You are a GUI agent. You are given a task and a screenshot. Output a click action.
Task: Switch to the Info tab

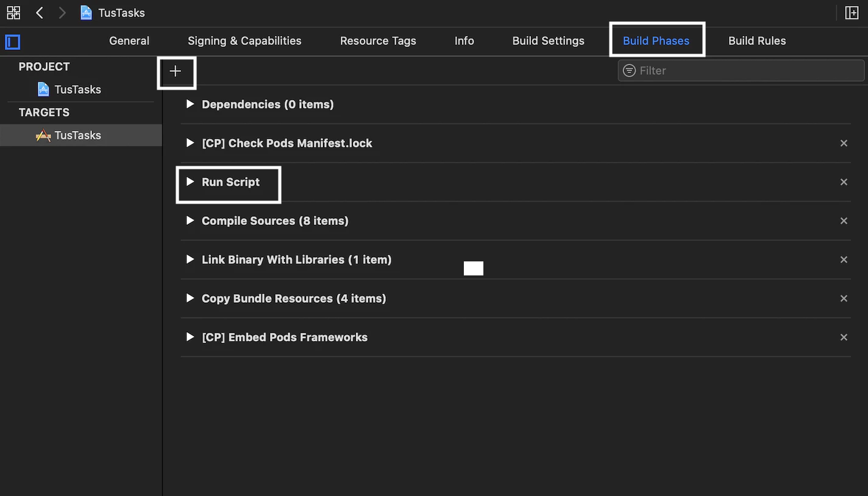pyautogui.click(x=464, y=41)
